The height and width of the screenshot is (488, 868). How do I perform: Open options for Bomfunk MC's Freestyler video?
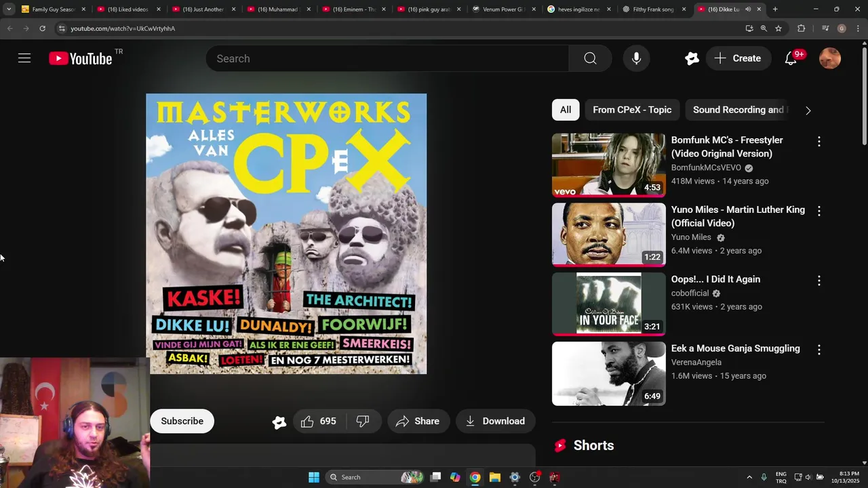click(x=818, y=142)
